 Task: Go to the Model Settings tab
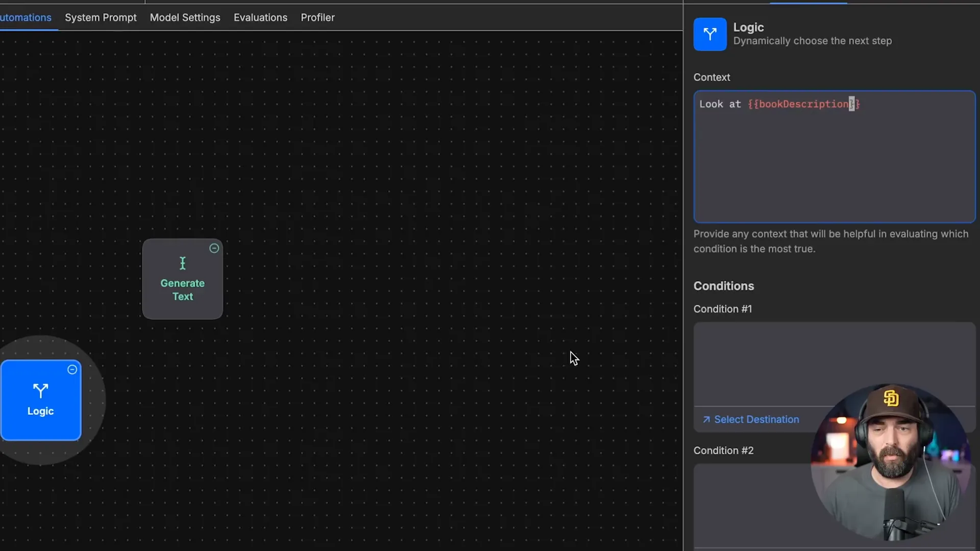coord(185,17)
